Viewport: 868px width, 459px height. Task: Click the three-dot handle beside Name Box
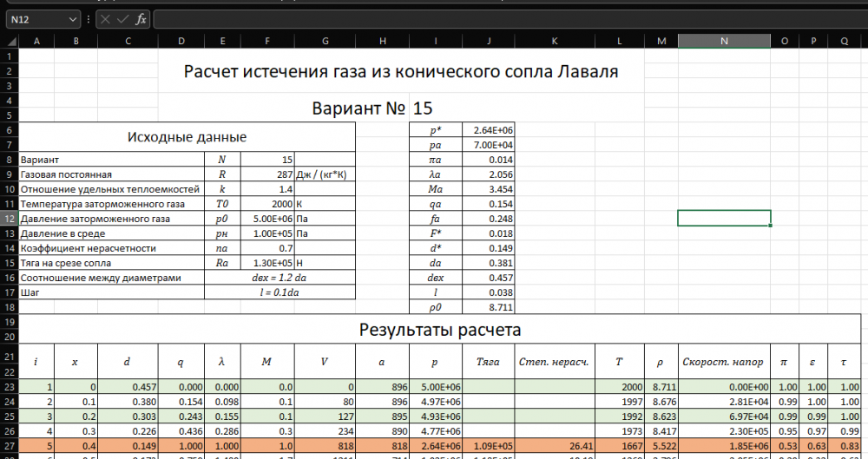pyautogui.click(x=89, y=18)
